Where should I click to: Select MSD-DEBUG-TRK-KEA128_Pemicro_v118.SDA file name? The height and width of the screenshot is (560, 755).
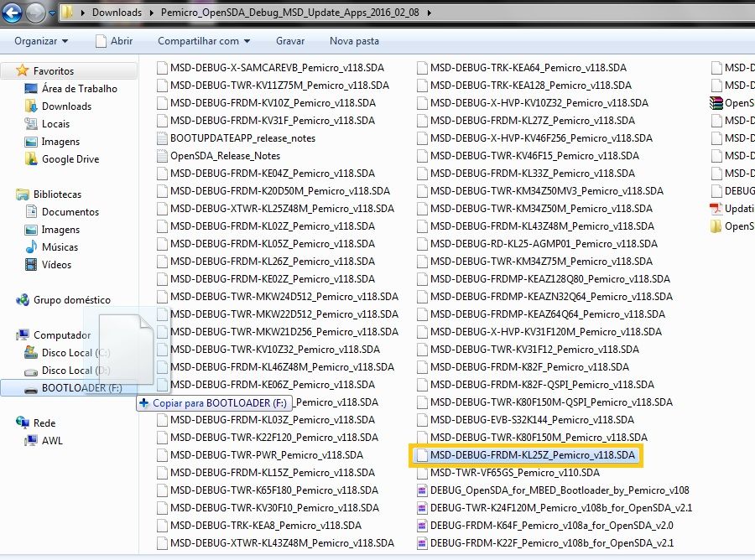(x=531, y=86)
